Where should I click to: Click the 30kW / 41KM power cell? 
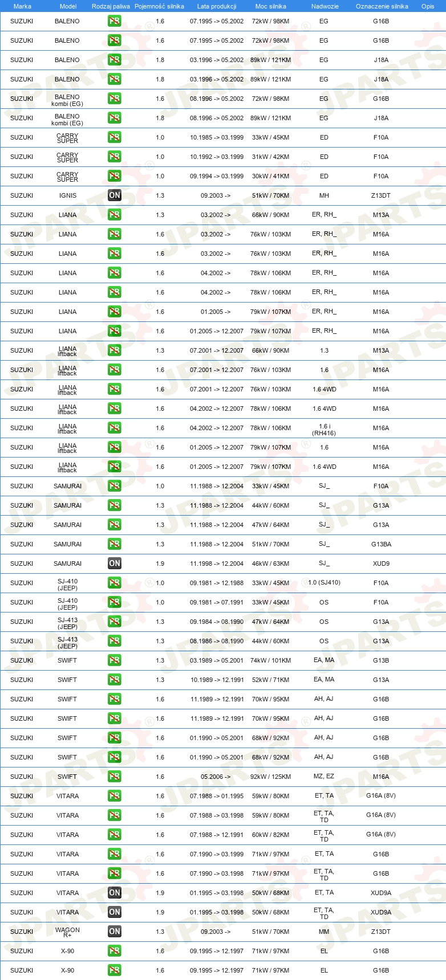pos(271,176)
